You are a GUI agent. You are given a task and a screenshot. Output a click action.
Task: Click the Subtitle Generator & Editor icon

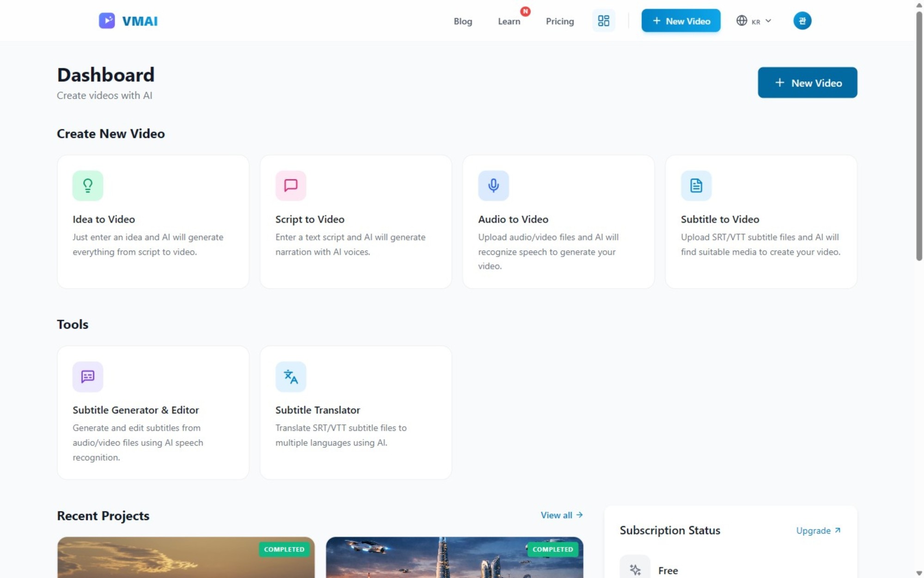[87, 376]
